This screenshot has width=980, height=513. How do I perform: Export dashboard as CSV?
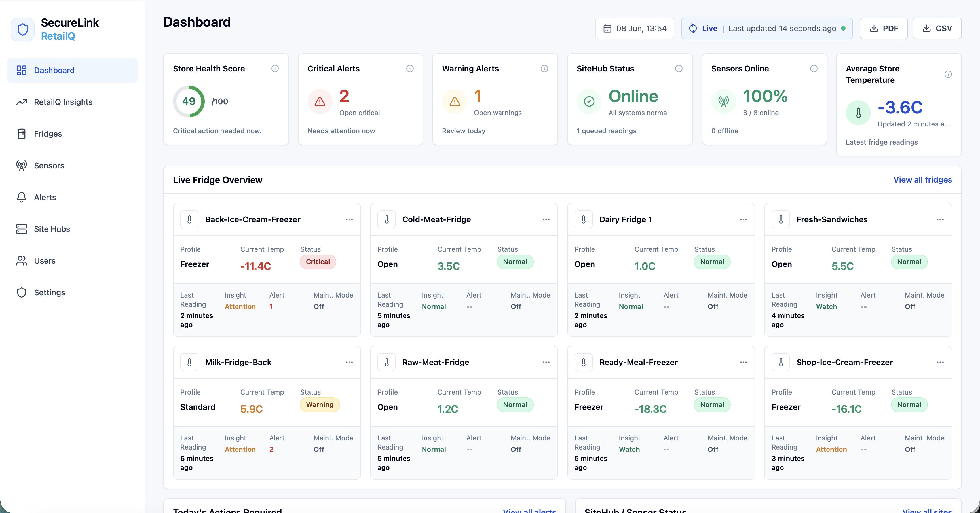[937, 29]
